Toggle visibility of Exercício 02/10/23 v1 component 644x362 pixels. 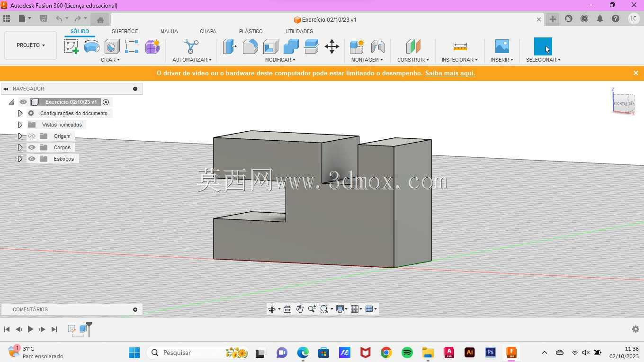[x=23, y=102]
